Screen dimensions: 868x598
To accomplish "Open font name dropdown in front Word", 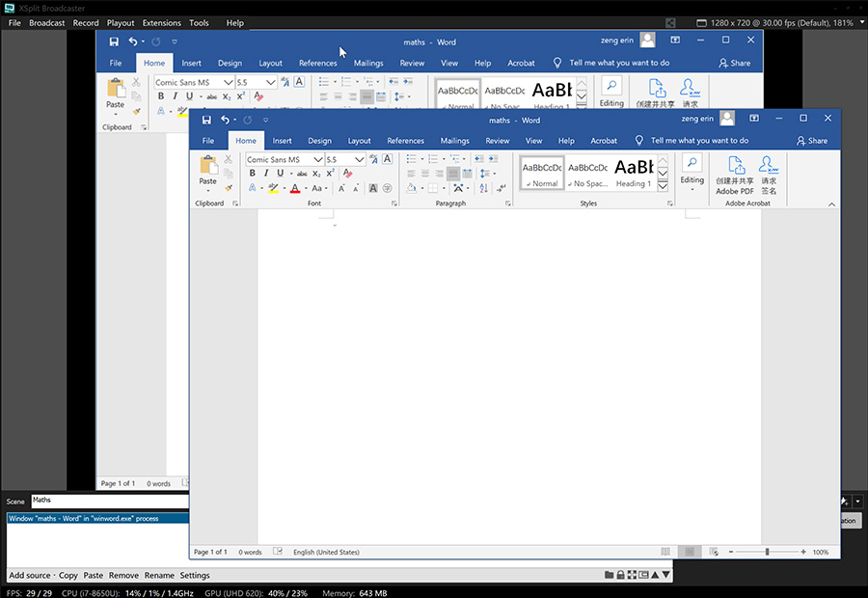I will [317, 159].
